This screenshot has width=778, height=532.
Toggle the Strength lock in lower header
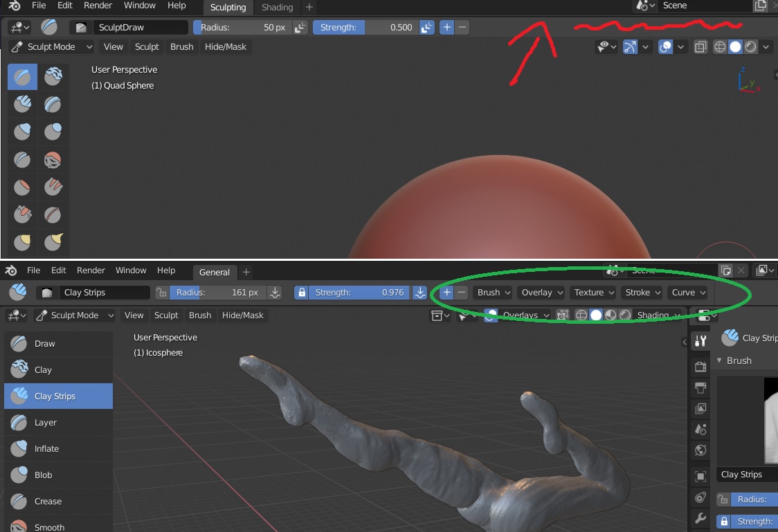302,293
